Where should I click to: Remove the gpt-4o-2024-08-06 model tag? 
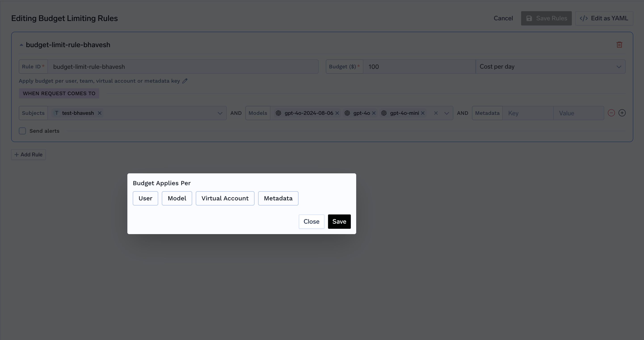[337, 113]
